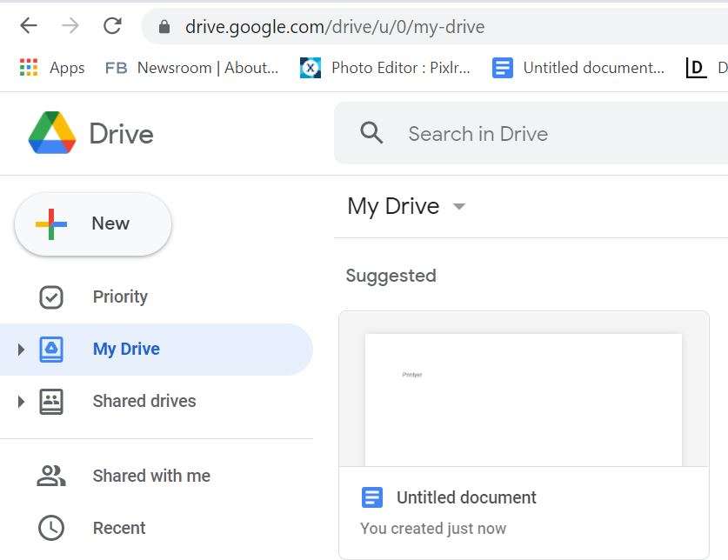Open Shared with me
The width and height of the screenshot is (728, 560).
(x=151, y=476)
